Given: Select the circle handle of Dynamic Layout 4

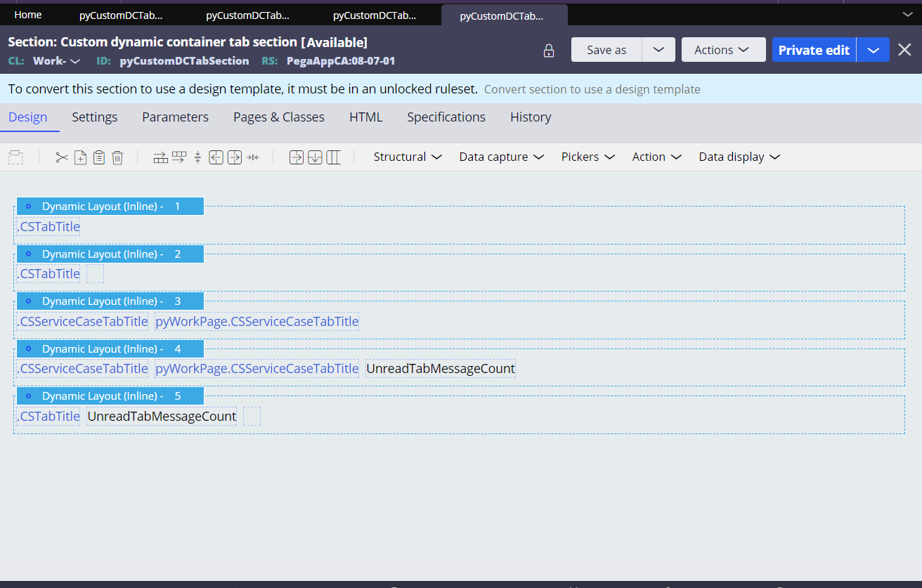Looking at the screenshot, I should tap(29, 348).
